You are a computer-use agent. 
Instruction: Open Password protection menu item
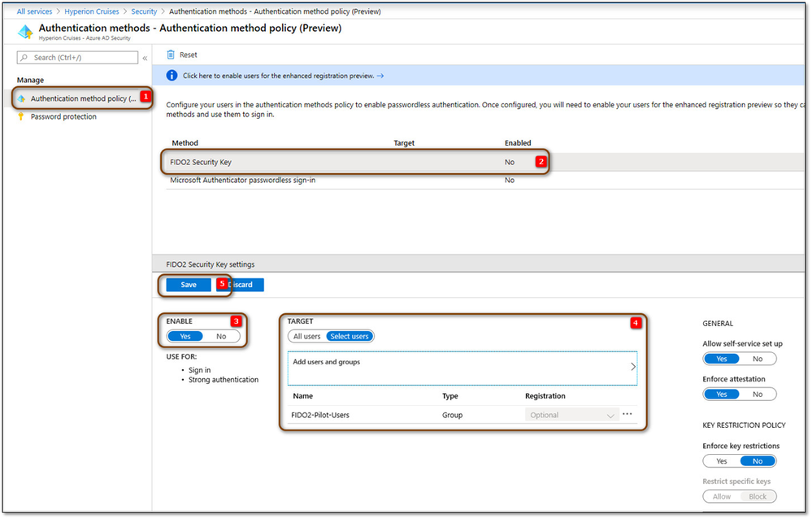click(x=63, y=116)
